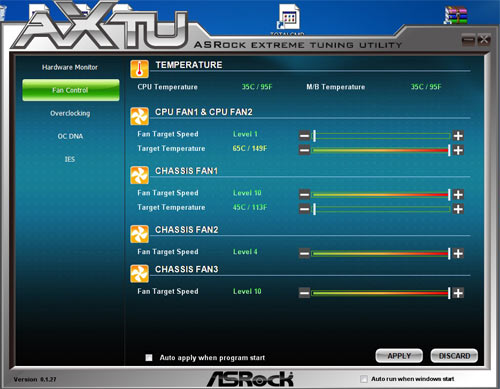The width and height of the screenshot is (500, 389).
Task: Click the CPU fan target temperature slider
Action: (x=381, y=150)
